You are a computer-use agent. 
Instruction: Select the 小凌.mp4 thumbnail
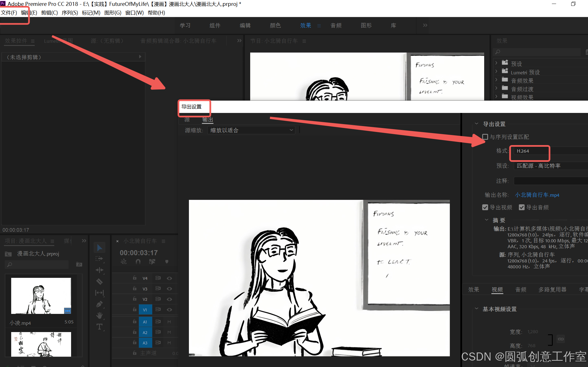[41, 296]
